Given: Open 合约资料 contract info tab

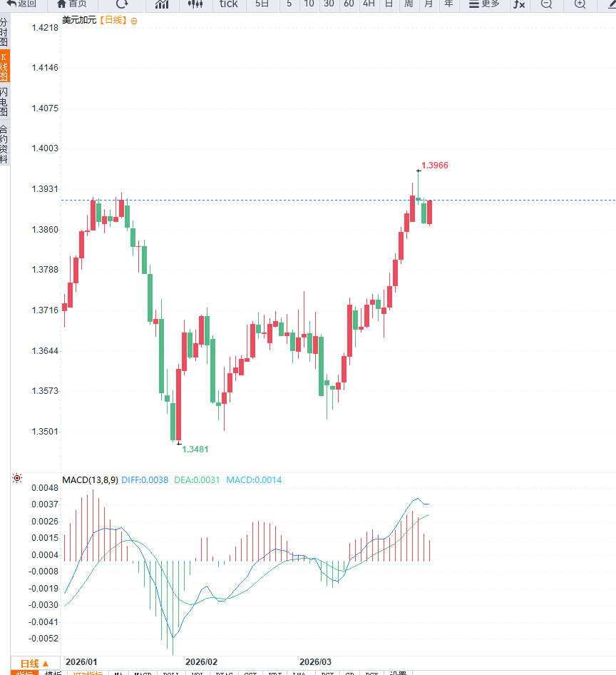Looking at the screenshot, I should pos(4,144).
